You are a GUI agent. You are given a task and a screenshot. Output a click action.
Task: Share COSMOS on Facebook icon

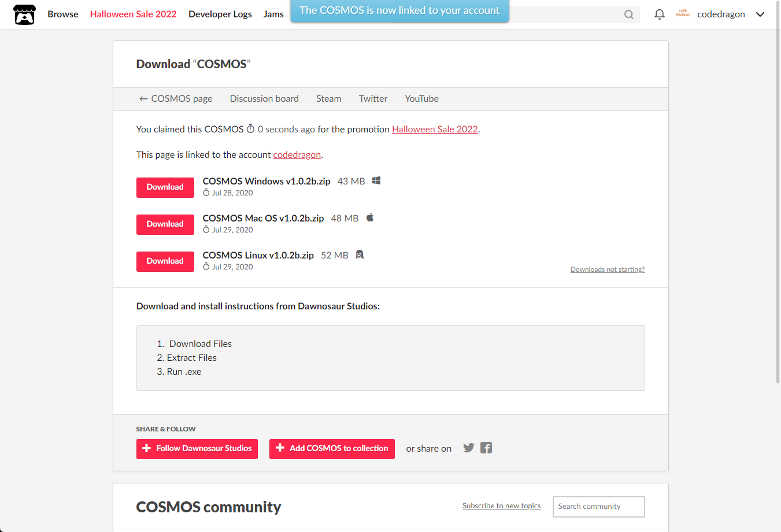click(486, 448)
